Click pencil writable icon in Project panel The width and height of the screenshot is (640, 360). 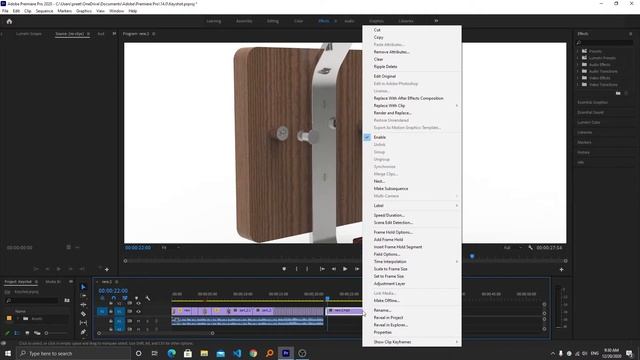point(7,333)
